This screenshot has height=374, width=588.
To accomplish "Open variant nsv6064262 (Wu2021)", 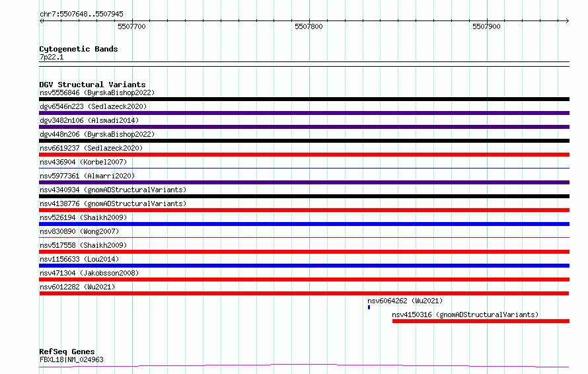I will tap(405, 301).
